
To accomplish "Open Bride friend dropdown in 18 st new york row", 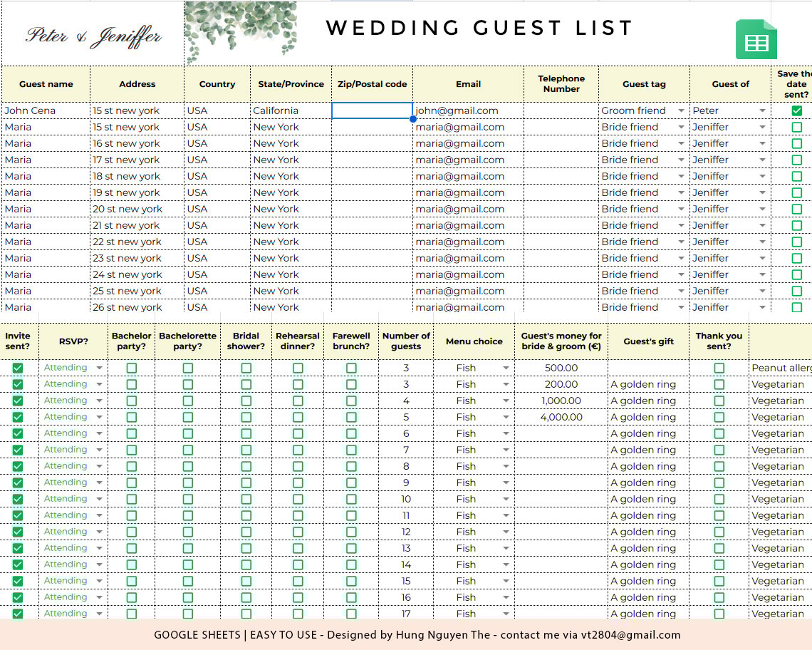I will 681,176.
